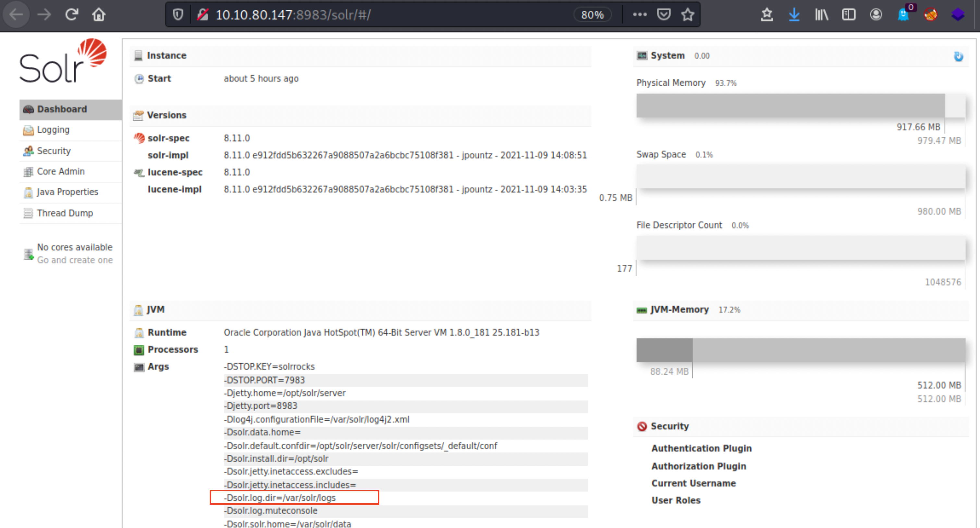Click the Oracle Java HotSpot runtime text
980x528 pixels.
tap(381, 332)
